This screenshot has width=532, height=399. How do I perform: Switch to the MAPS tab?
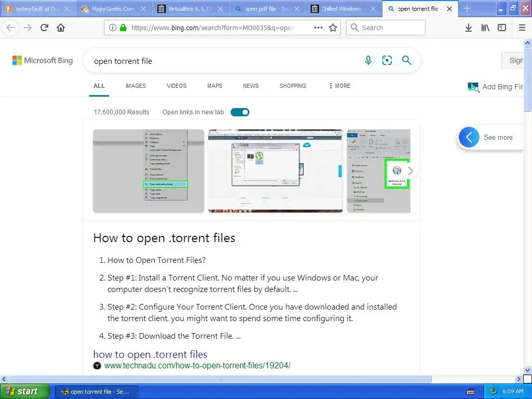pos(215,86)
